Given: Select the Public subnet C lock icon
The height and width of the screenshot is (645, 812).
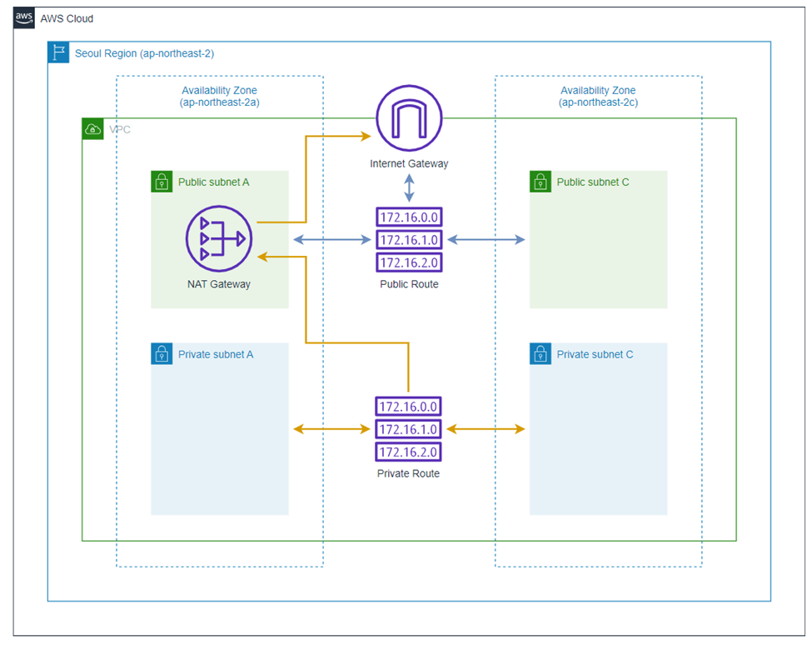Looking at the screenshot, I should tap(541, 182).
